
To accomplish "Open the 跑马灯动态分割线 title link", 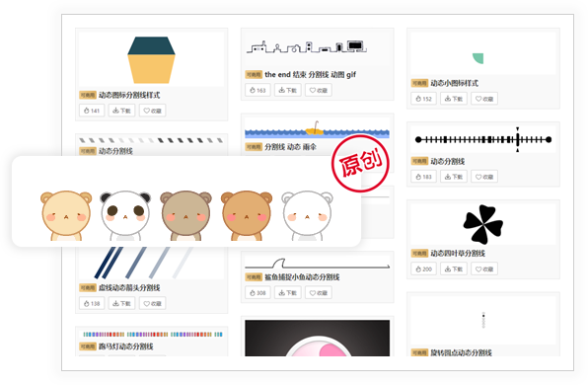I will 125,346.
